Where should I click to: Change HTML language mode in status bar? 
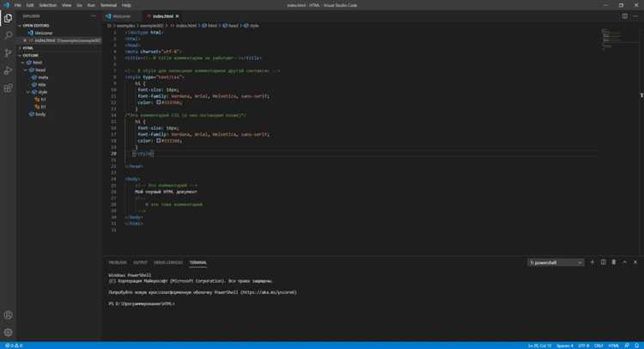pos(614,346)
